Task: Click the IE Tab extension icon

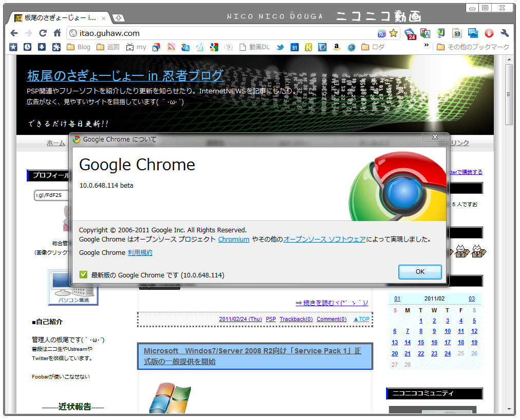Action: 457,33
